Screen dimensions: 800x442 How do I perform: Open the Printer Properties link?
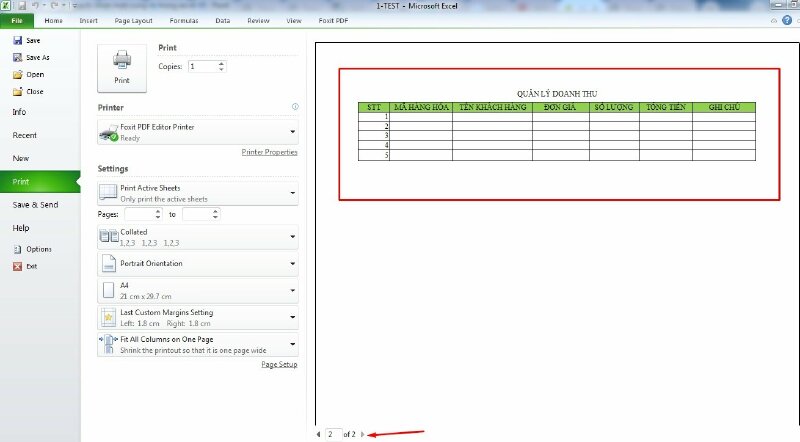269,152
